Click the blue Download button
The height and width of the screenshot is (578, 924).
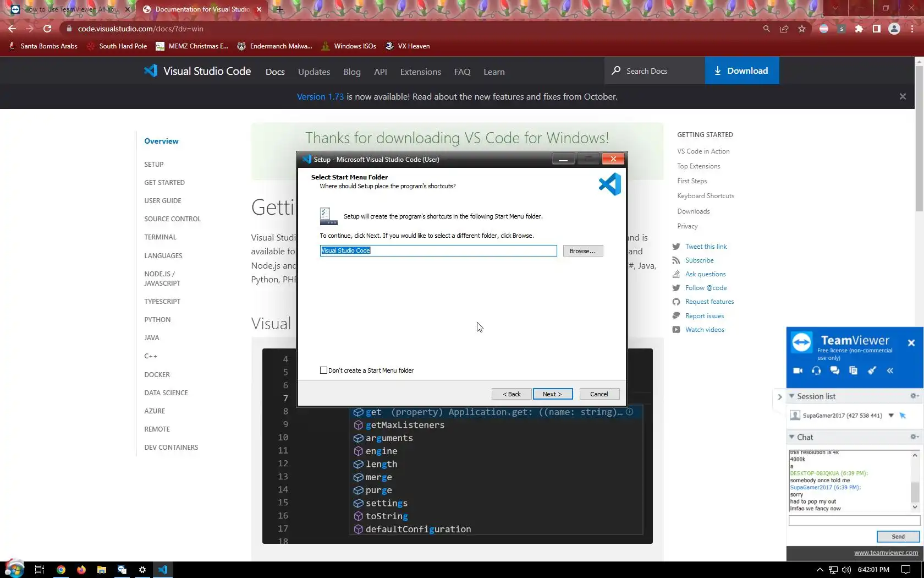(x=742, y=70)
